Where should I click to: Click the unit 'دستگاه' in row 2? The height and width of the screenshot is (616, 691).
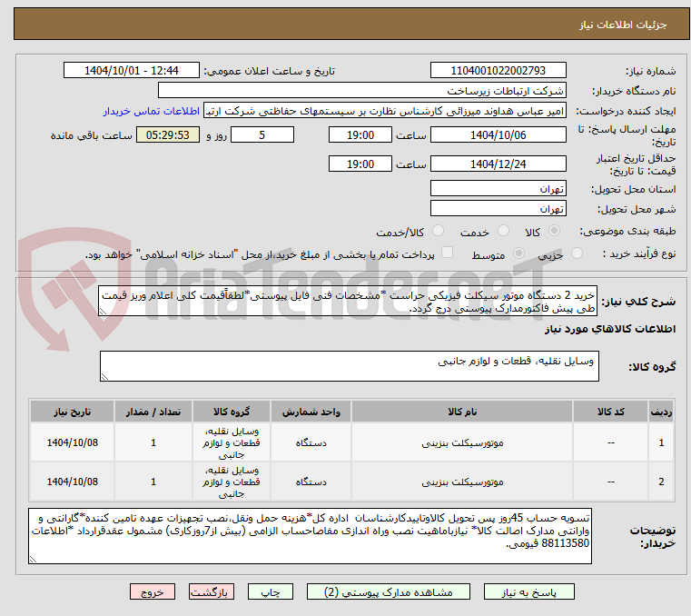(311, 482)
